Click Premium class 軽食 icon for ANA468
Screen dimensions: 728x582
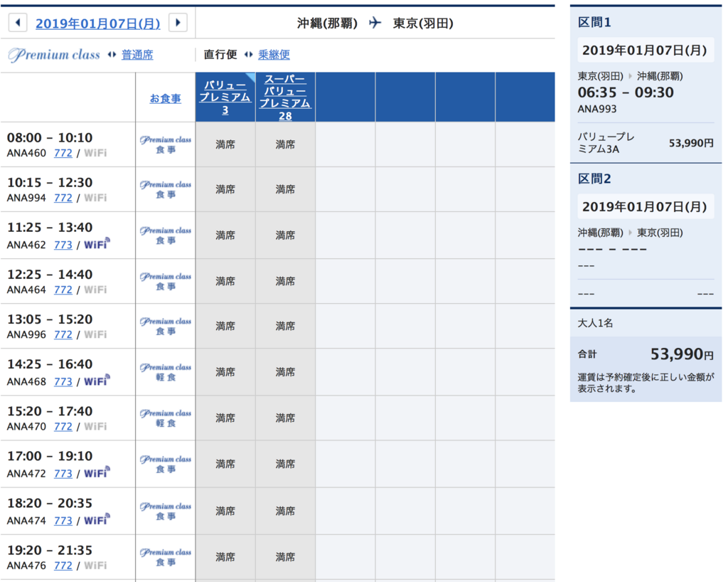point(165,372)
